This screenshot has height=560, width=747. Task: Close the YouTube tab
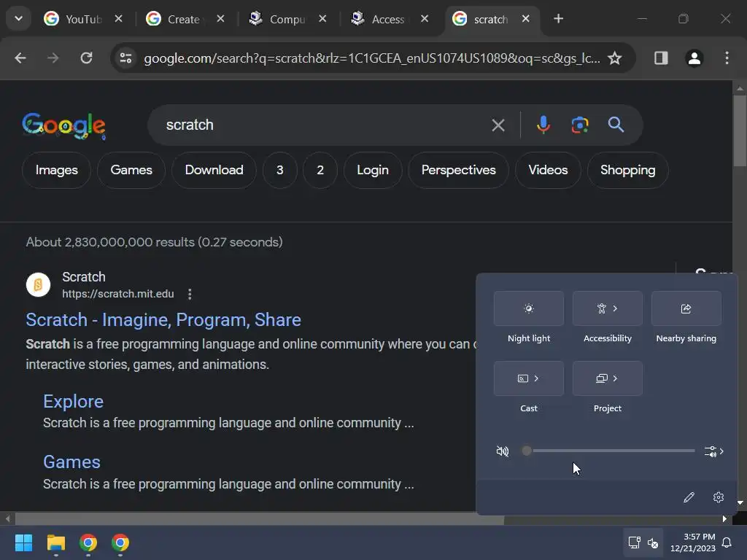tap(119, 18)
